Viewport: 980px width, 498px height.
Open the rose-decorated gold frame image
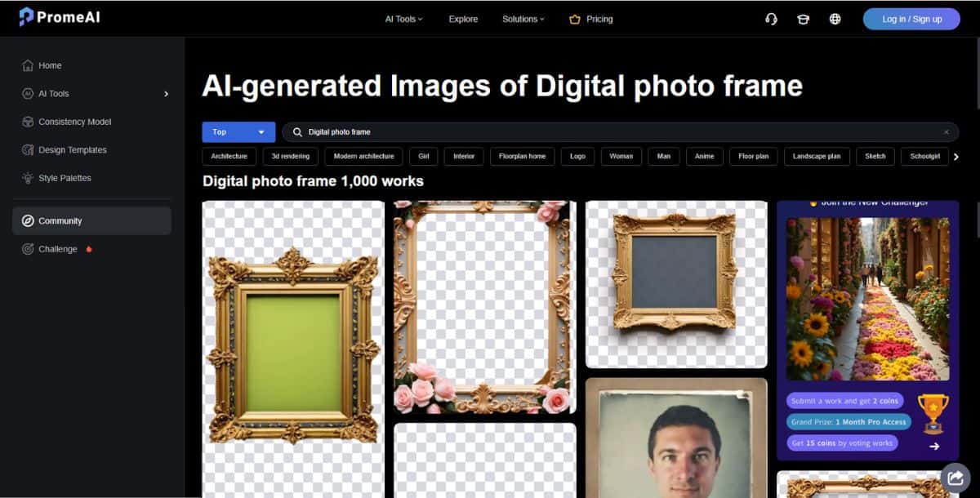(x=485, y=307)
